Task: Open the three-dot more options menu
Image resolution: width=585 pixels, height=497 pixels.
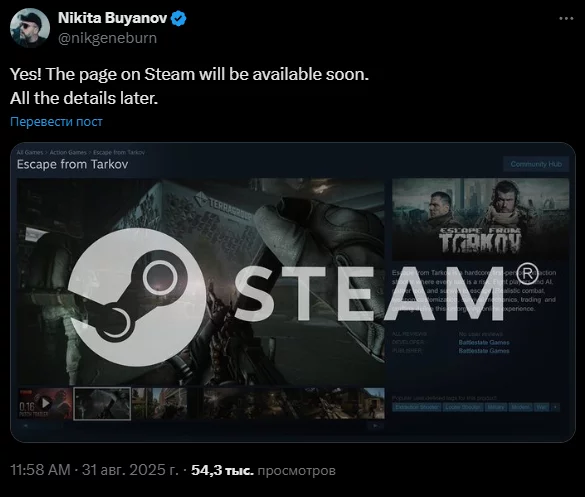Action: click(566, 18)
